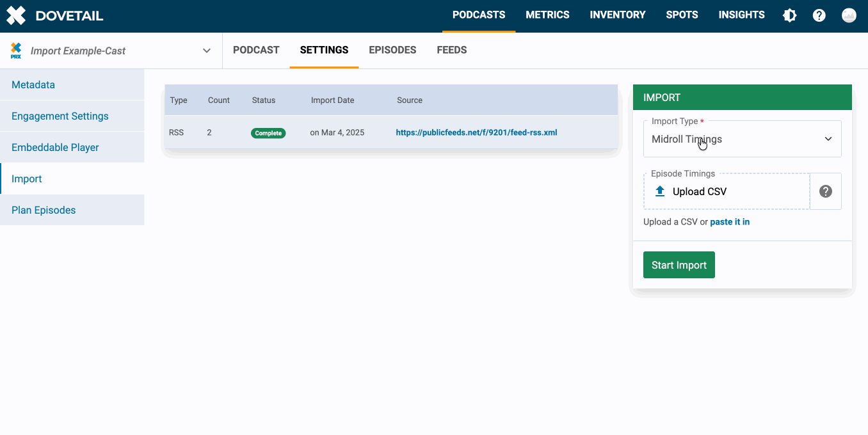Select Engagement Settings in the sidebar
Viewport: 868px width, 435px height.
pyautogui.click(x=60, y=116)
